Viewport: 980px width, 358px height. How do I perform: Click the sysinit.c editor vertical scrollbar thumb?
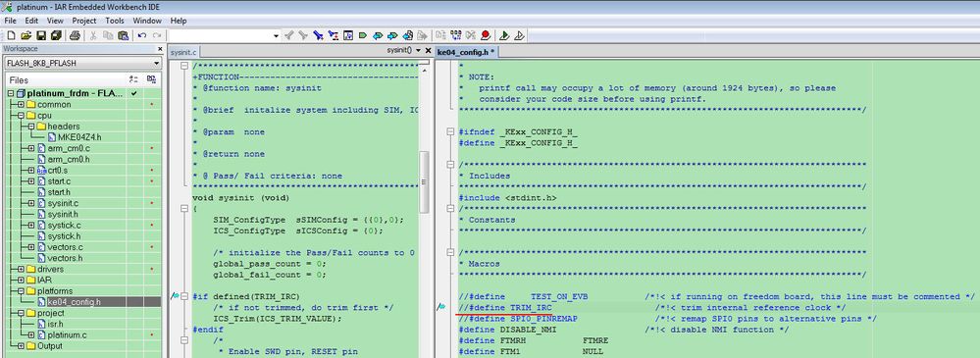pyautogui.click(x=424, y=181)
